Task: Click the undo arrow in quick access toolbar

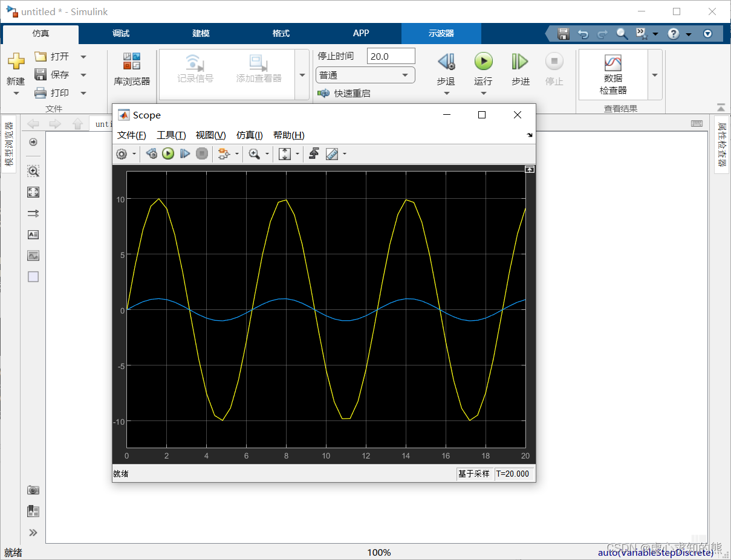Action: [x=583, y=34]
